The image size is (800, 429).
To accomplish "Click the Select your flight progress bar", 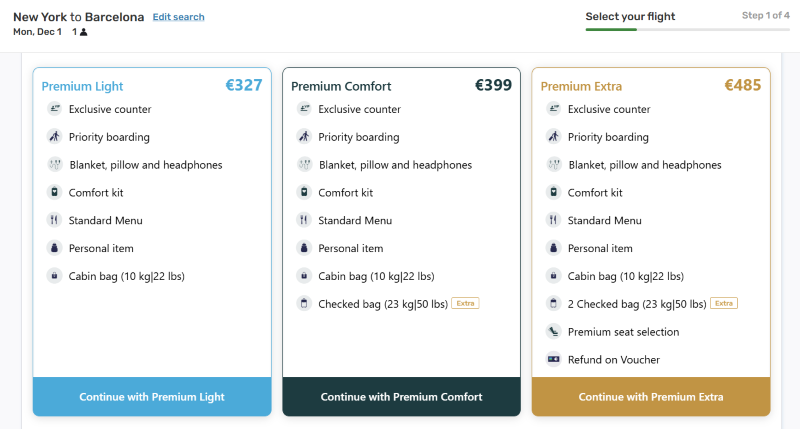I will pos(687,30).
